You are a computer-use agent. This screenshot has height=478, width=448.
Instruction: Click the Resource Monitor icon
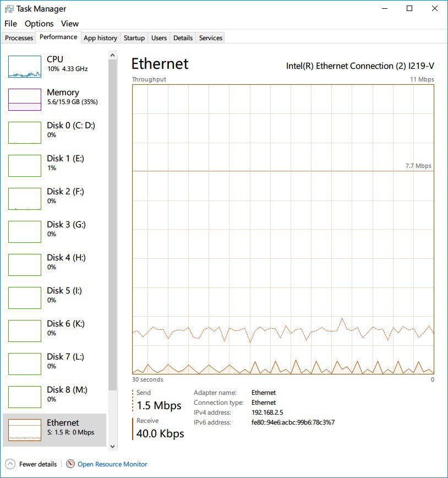(x=70, y=464)
